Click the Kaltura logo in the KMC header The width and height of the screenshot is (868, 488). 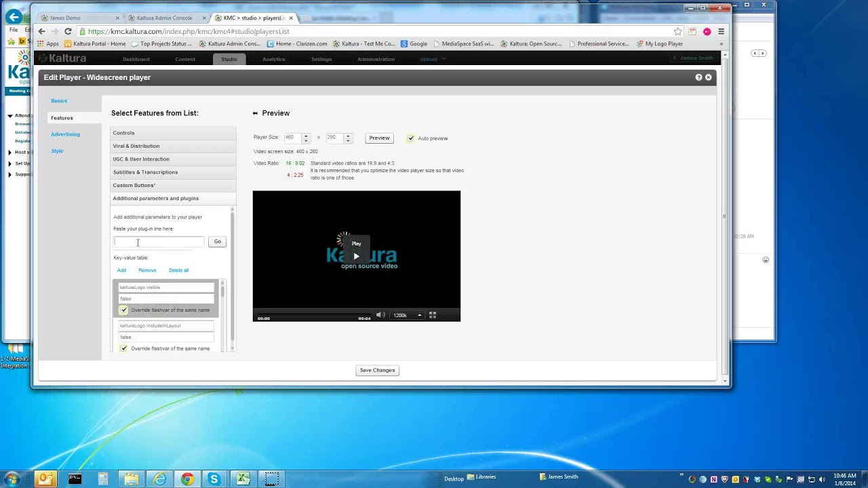pos(63,59)
